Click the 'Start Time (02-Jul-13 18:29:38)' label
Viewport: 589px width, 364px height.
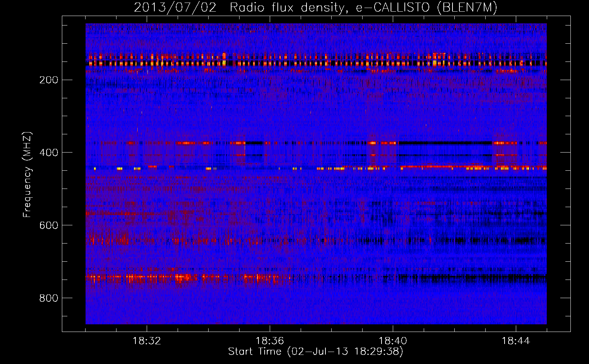(316, 352)
